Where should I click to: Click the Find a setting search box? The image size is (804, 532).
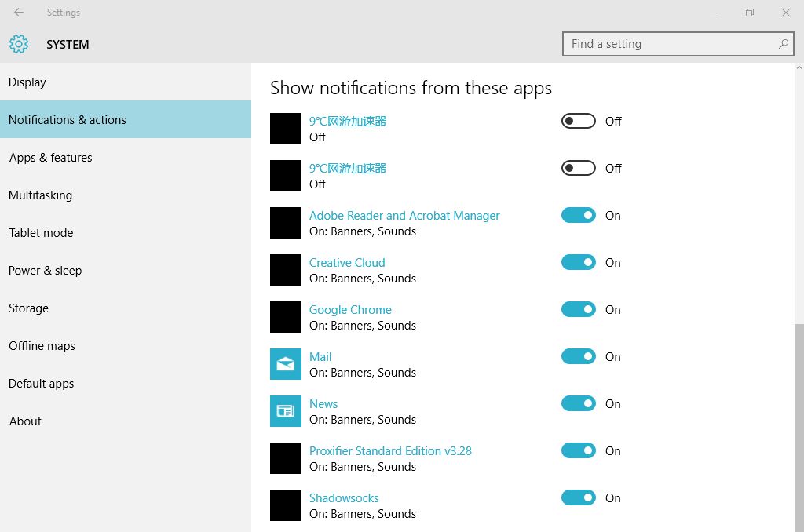tap(678, 44)
